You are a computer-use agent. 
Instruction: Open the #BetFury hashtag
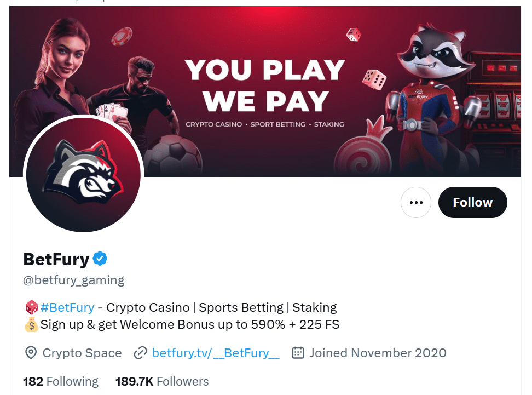(68, 307)
